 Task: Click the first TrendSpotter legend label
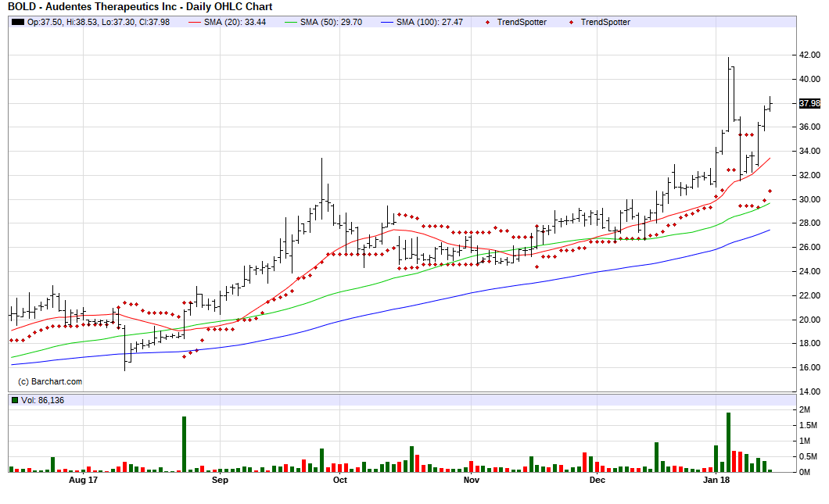pyautogui.click(x=522, y=22)
